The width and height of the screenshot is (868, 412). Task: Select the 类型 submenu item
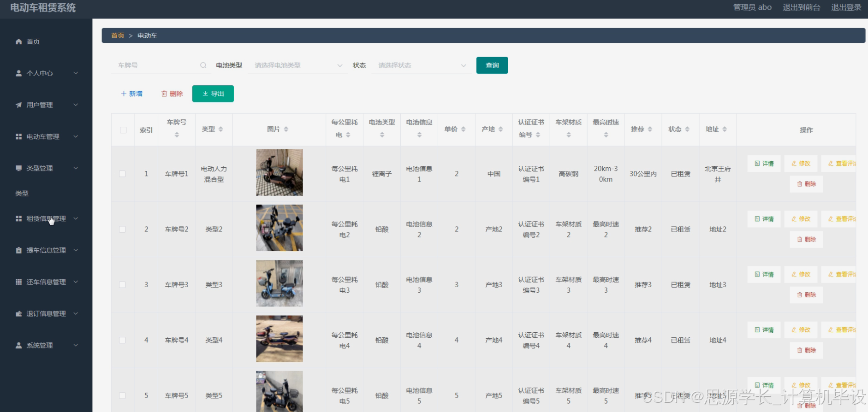tap(22, 194)
